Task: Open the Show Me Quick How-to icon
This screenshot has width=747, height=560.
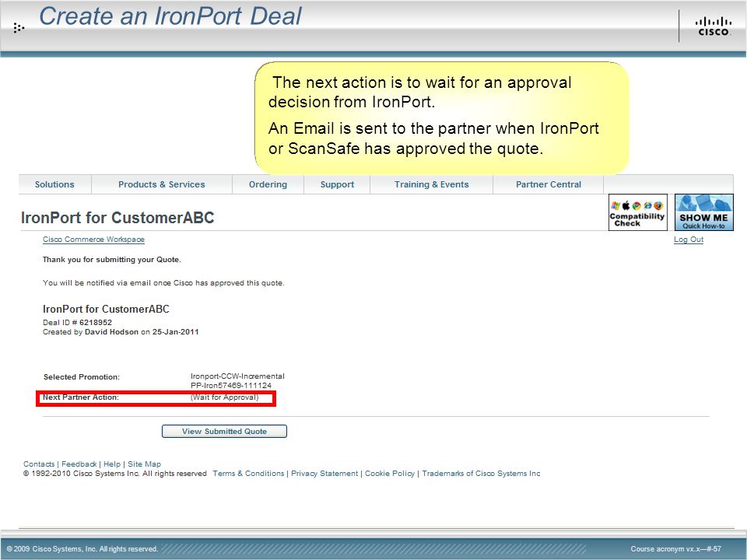Action: (x=703, y=212)
